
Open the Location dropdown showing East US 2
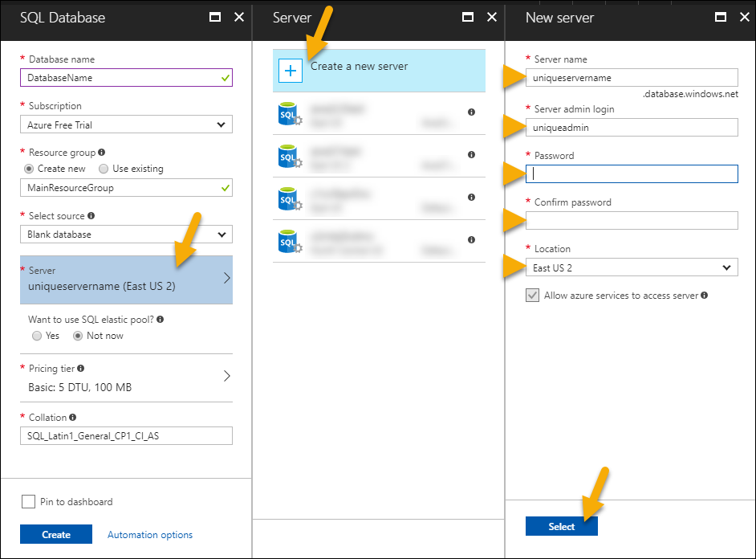[632, 267]
